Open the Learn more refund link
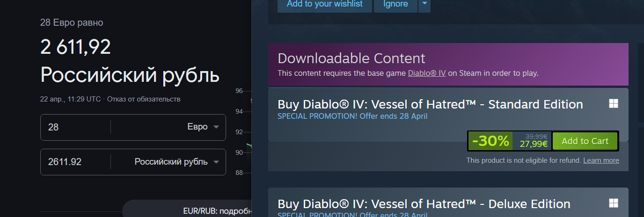 [601, 160]
